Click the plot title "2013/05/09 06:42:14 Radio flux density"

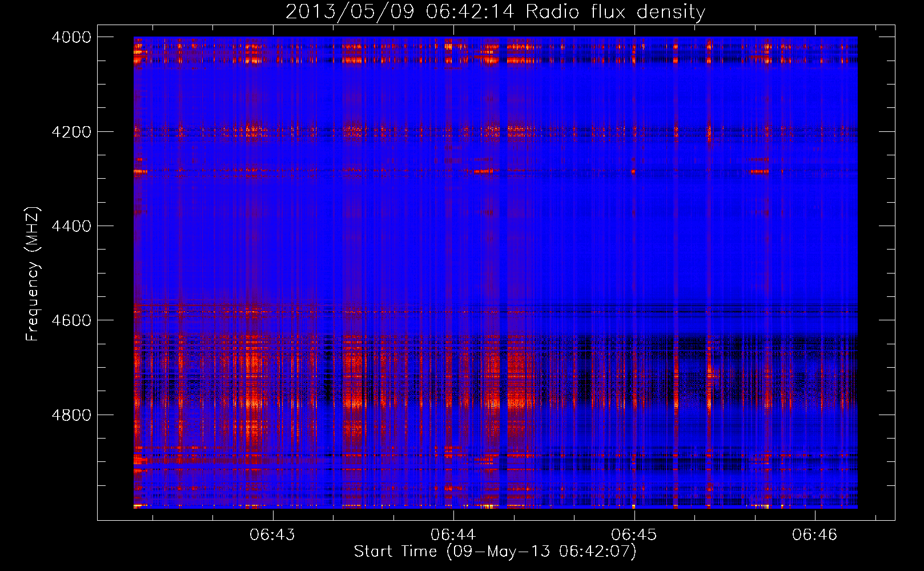(495, 12)
